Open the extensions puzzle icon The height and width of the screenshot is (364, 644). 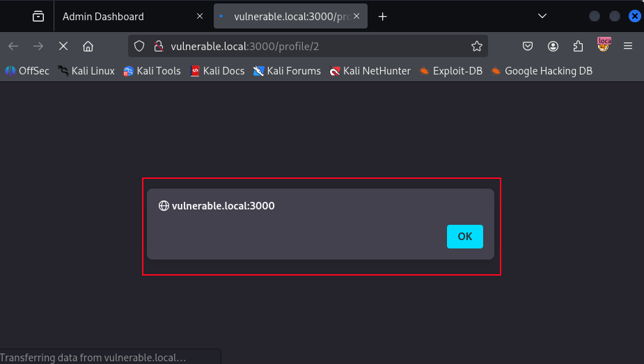[x=578, y=47]
